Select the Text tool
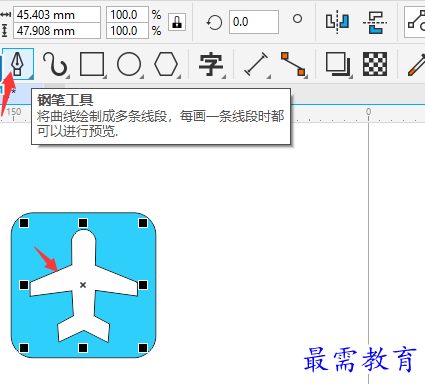The image size is (425, 391). click(210, 64)
